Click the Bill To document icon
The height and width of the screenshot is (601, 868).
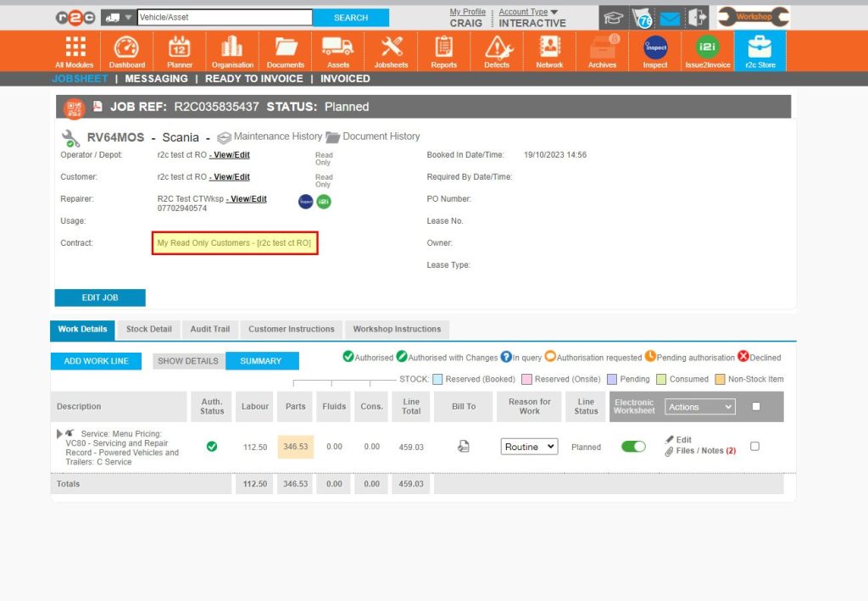coord(464,446)
